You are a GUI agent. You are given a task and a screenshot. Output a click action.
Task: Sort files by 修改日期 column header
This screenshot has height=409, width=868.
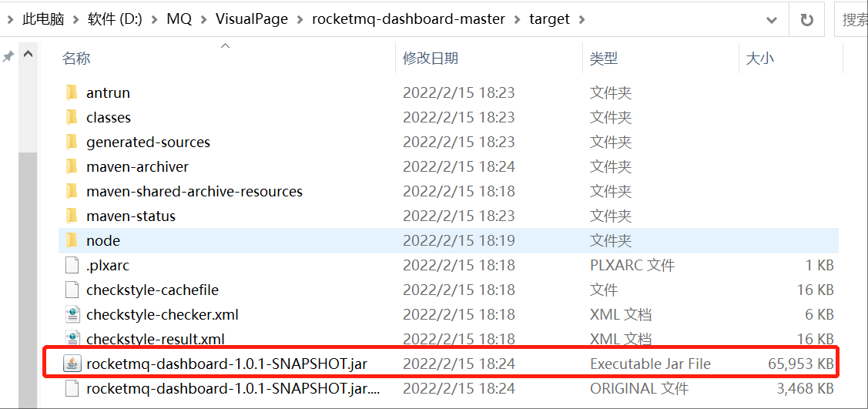tap(431, 58)
